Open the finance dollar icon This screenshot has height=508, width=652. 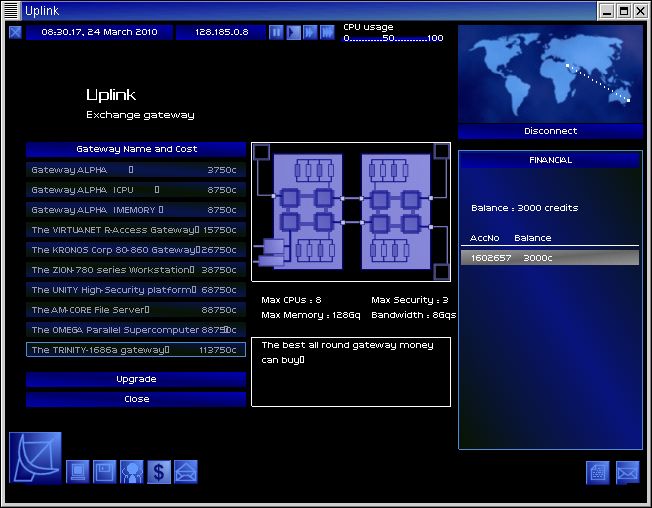159,472
